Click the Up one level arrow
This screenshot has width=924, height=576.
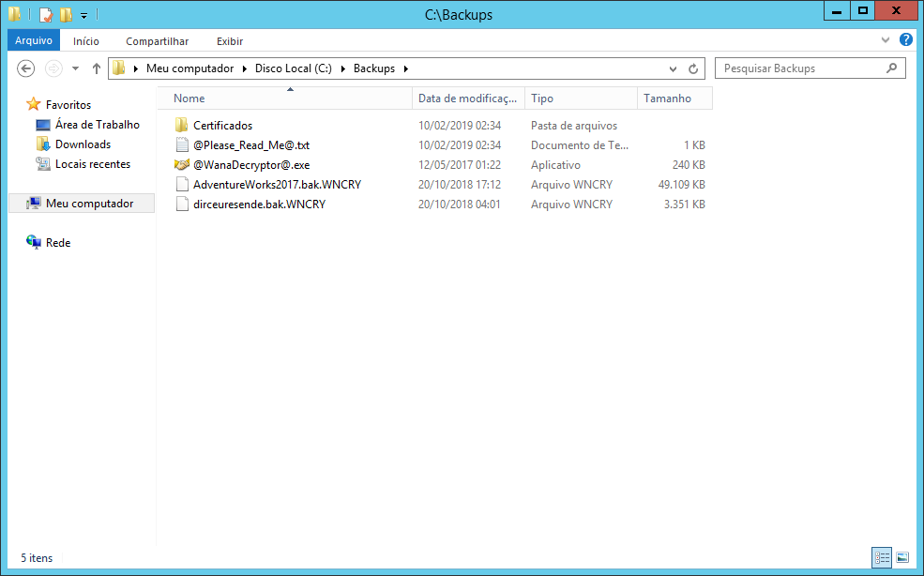click(x=96, y=68)
